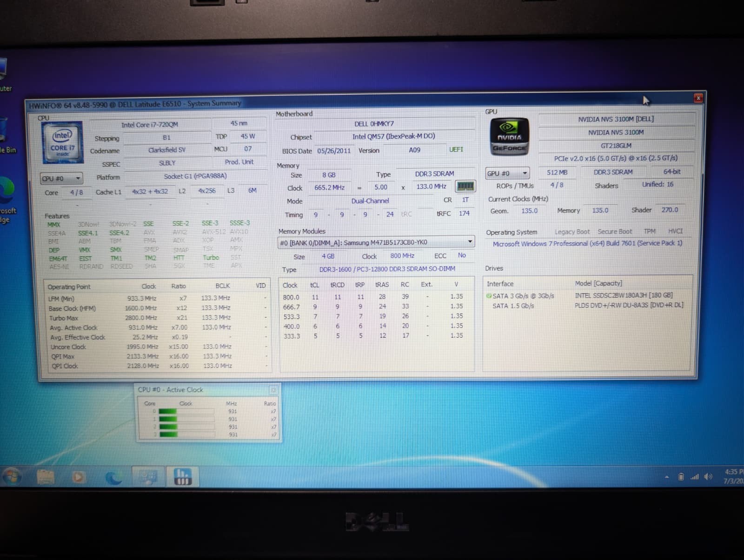Click the SLBLY sSpec value
The image size is (744, 560).
[x=167, y=163]
